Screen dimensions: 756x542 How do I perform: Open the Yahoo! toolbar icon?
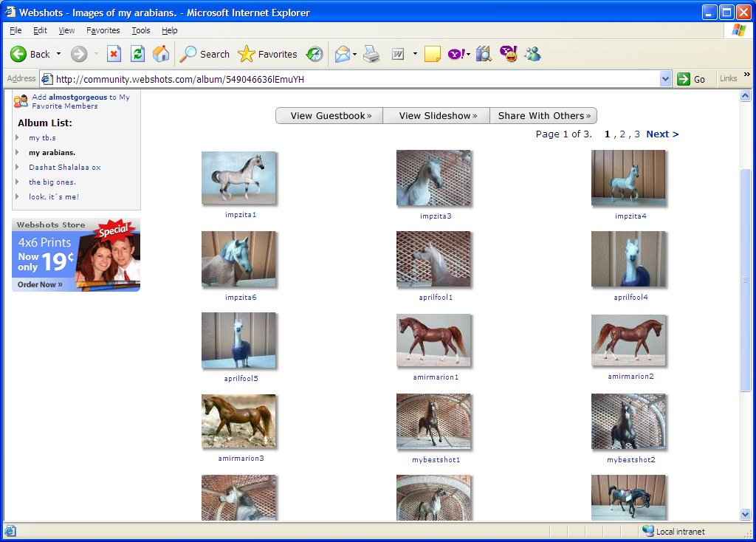(456, 54)
